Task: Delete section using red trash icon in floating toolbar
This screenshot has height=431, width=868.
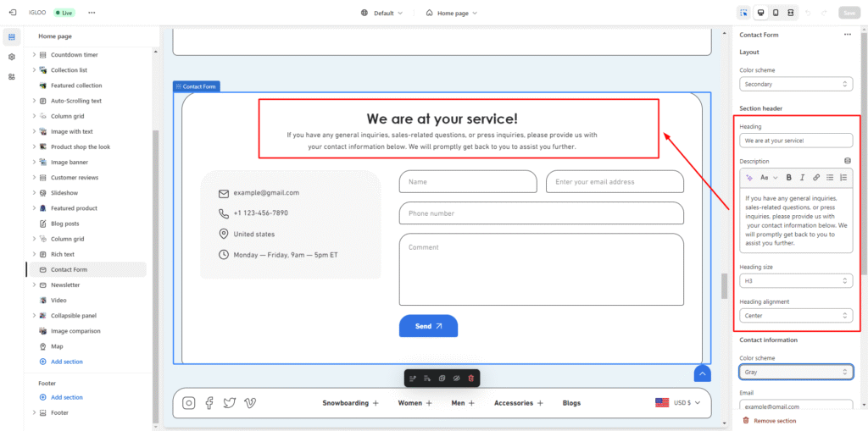Action: point(471,378)
